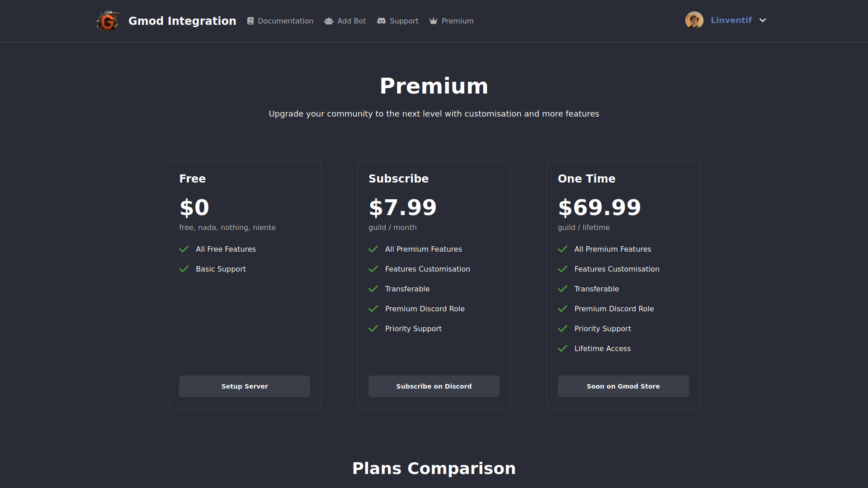Open the Linventif account dropdown by username
This screenshot has height=488, width=868.
click(731, 20)
